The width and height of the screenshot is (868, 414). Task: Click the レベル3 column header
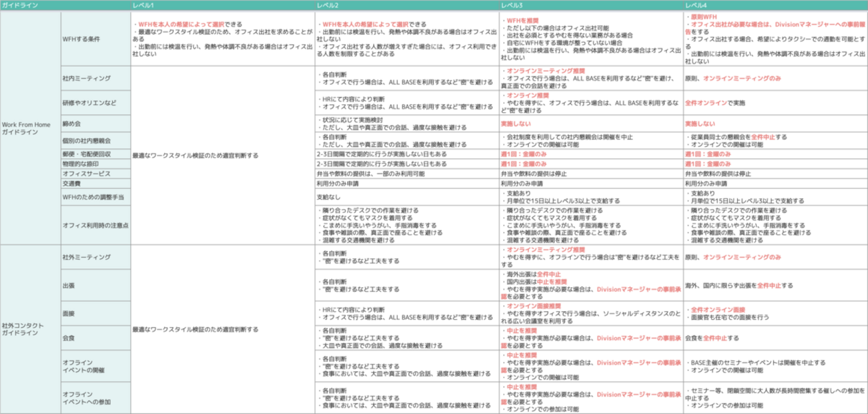point(591,5)
